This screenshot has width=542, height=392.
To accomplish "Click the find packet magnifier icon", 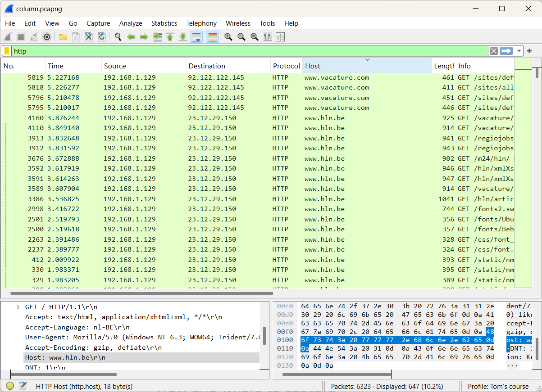I will pyautogui.click(x=118, y=37).
